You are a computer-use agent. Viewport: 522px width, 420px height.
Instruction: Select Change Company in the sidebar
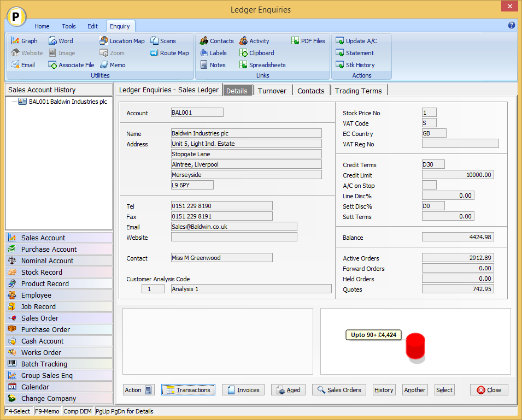tap(59, 398)
